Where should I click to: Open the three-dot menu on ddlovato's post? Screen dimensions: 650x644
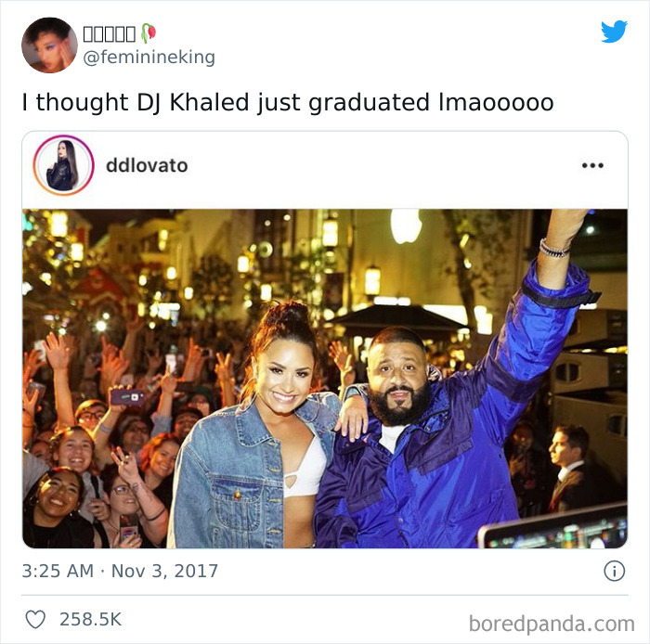(592, 166)
